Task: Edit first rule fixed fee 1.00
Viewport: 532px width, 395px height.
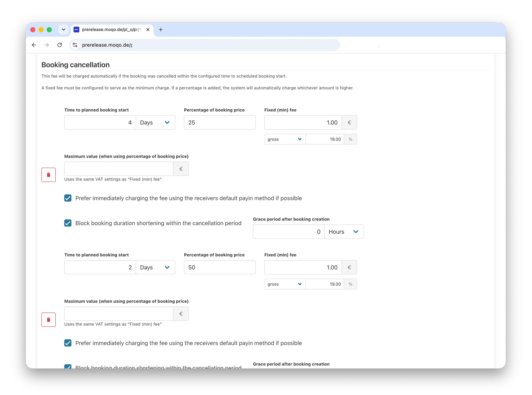Action: click(303, 122)
